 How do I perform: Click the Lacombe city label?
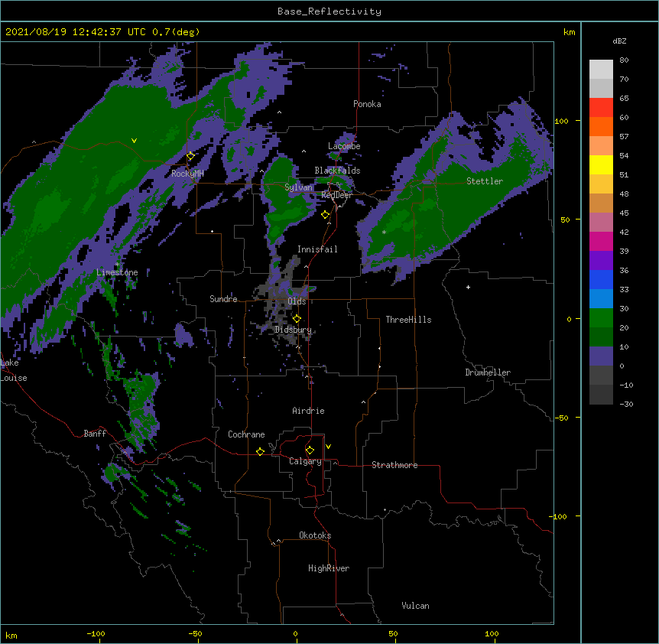tap(344, 146)
